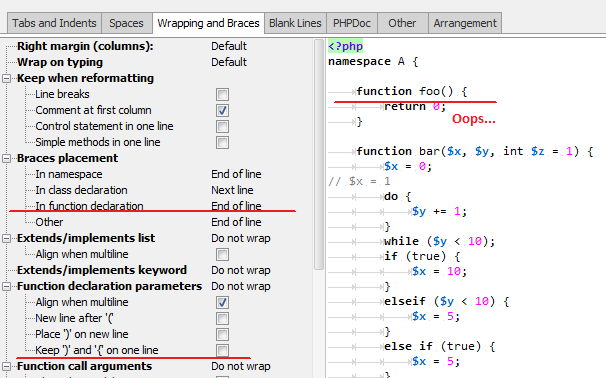Click the settings list vertical scrollbar

[319, 155]
